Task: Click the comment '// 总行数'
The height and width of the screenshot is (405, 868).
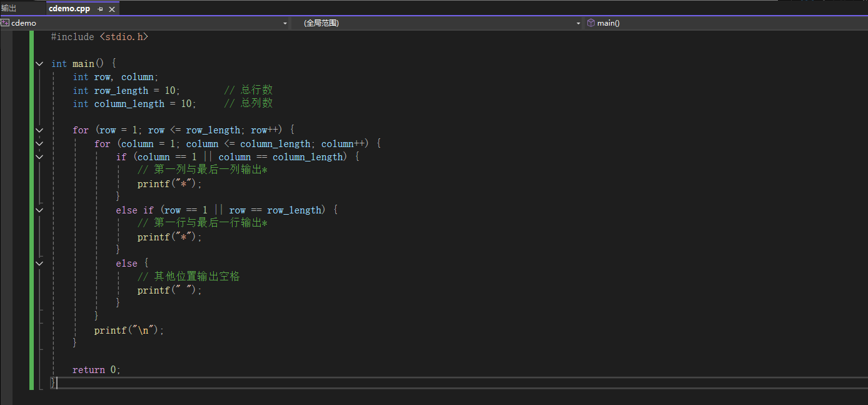Action: click(x=248, y=90)
